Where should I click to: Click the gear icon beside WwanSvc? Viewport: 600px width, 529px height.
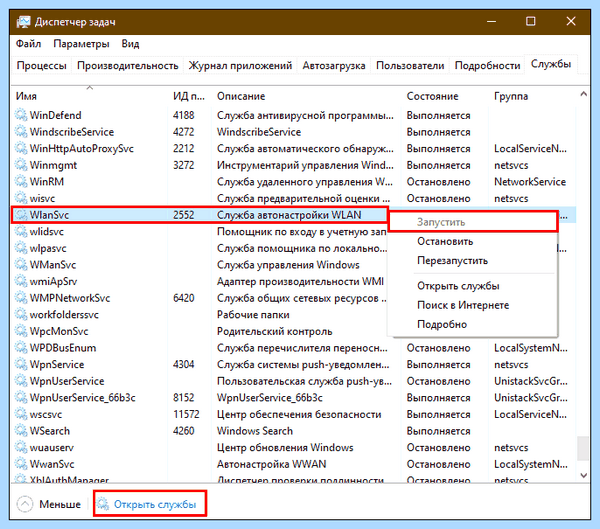pos(21,464)
